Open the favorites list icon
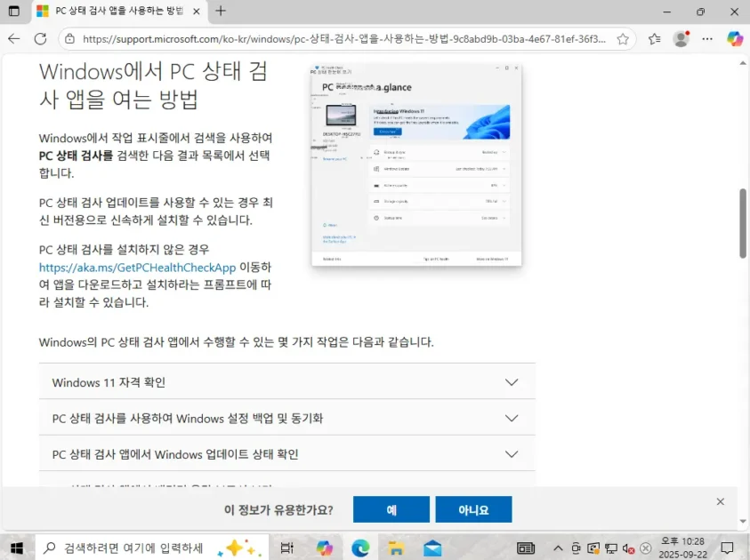This screenshot has height=560, width=750. click(x=655, y=39)
